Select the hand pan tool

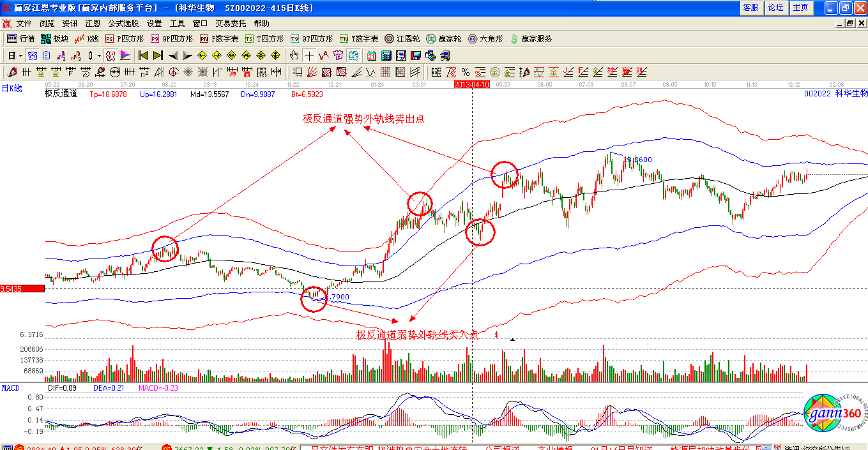tap(294, 56)
